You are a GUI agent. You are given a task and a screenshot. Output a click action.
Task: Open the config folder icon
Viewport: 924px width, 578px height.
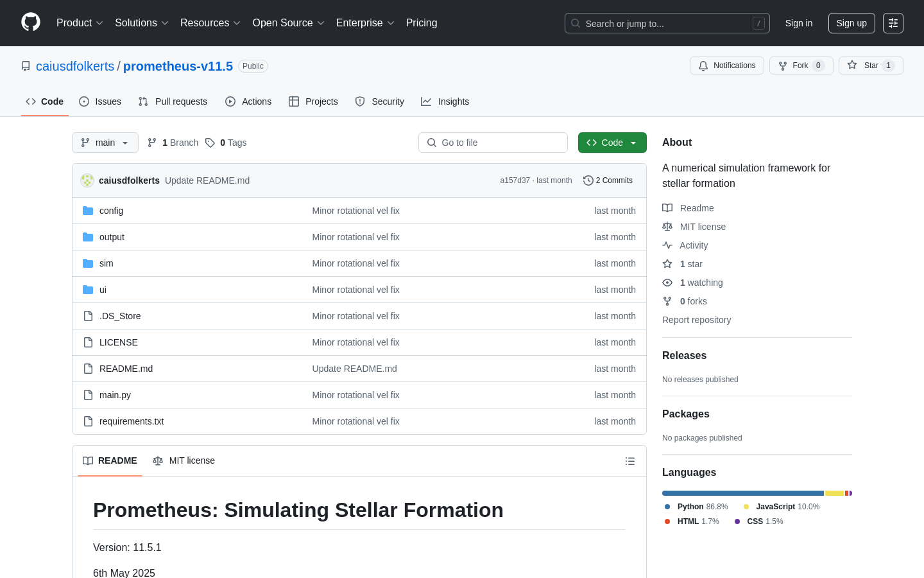[88, 211]
